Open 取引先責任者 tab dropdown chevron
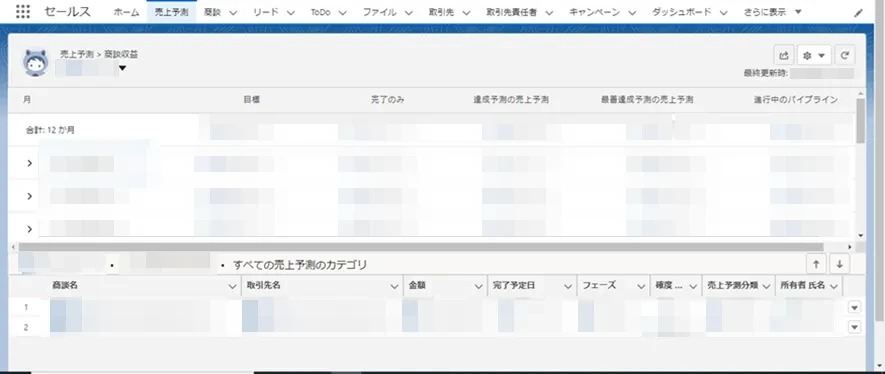Viewport: 885px width, 374px height. click(549, 13)
